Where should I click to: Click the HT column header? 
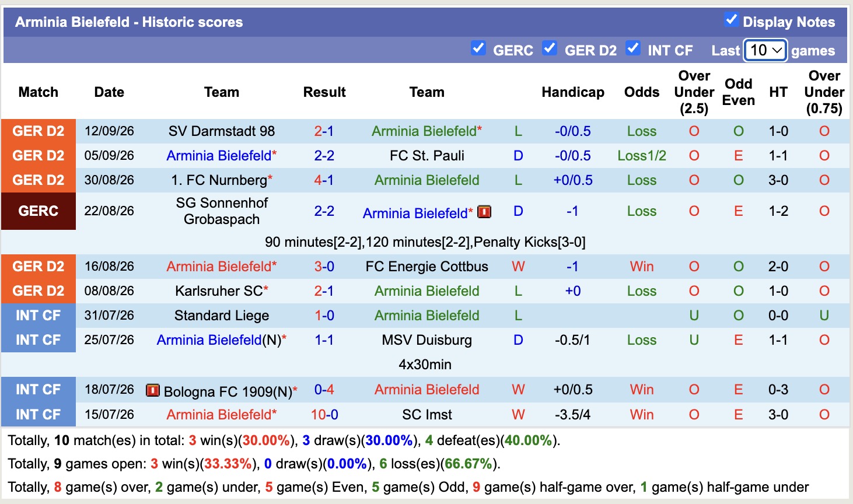pos(778,92)
